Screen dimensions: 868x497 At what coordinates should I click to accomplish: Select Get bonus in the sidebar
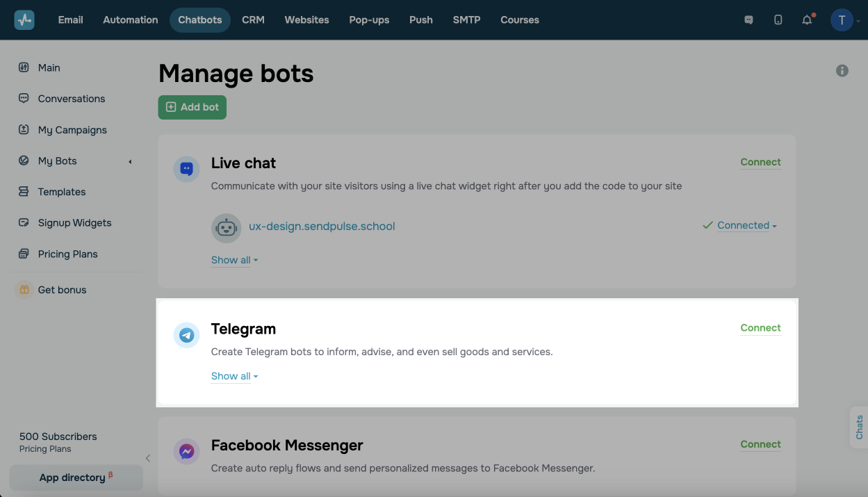pyautogui.click(x=63, y=290)
